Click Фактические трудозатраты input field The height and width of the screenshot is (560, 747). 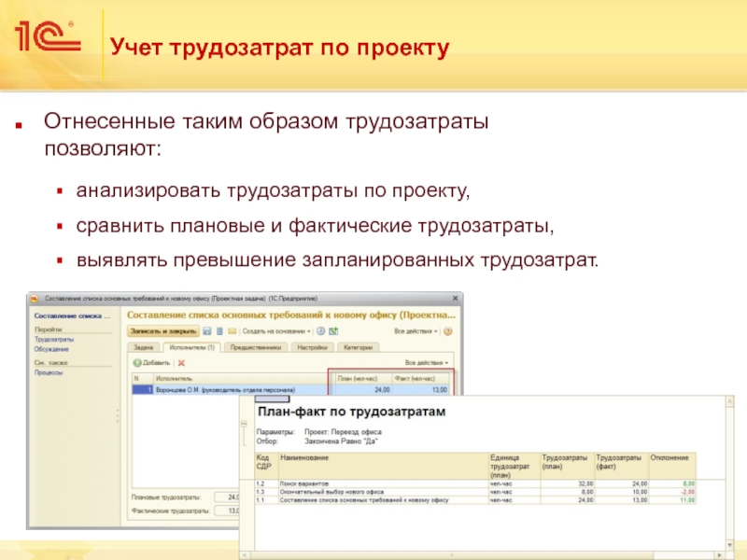tap(227, 511)
